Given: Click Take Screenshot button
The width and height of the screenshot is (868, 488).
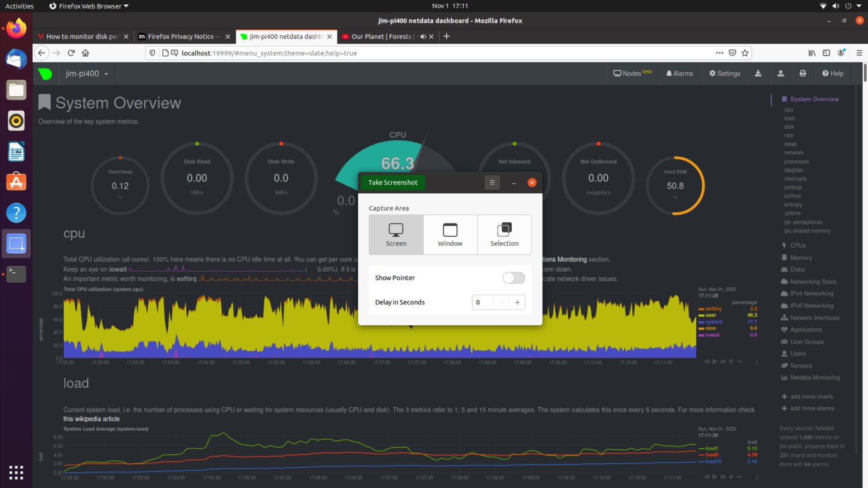Looking at the screenshot, I should point(393,183).
